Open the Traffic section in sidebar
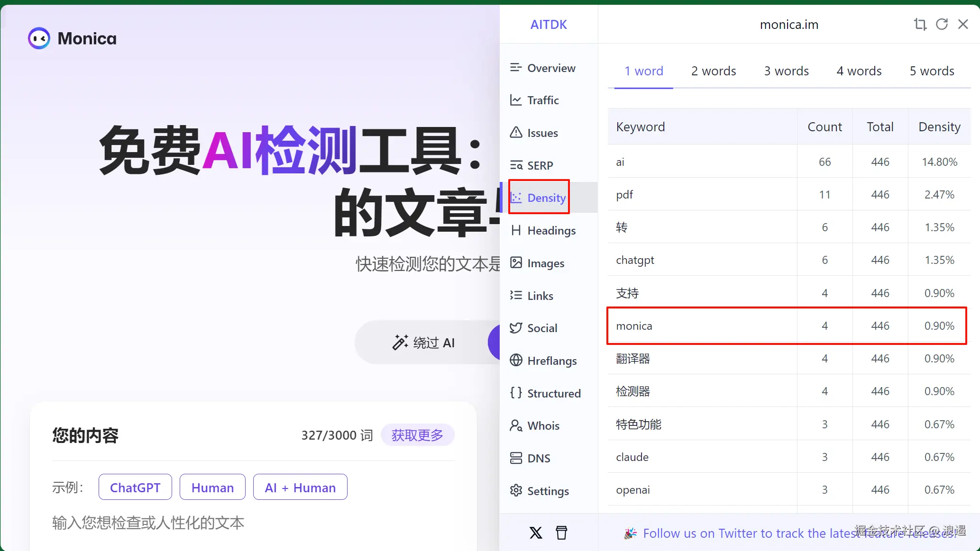980x551 pixels. [542, 100]
